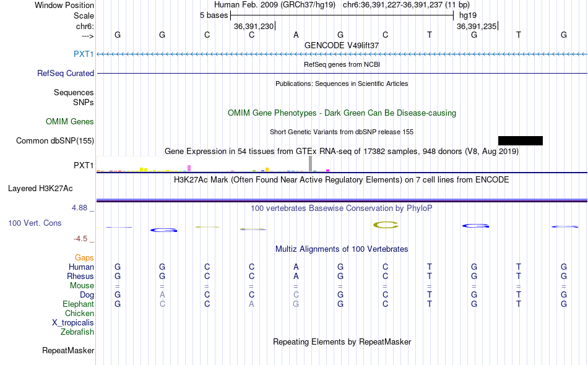The width and height of the screenshot is (588, 365).
Task: Click the A base in the reference sequence row
Action: 296,35
